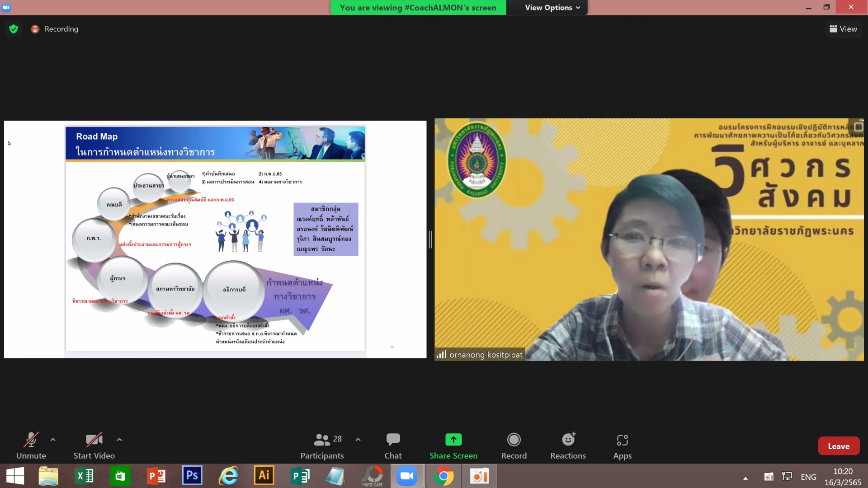Toggle Start Video on
The image size is (868, 488).
(94, 440)
